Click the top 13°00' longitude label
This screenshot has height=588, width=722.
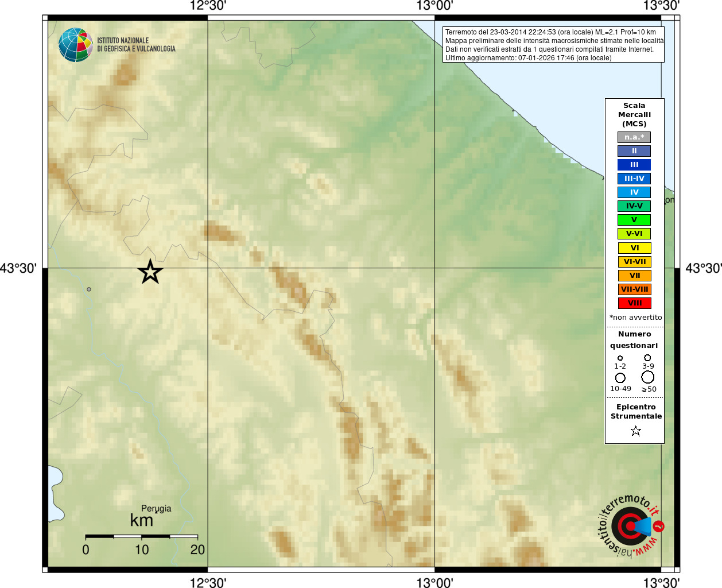tap(434, 6)
